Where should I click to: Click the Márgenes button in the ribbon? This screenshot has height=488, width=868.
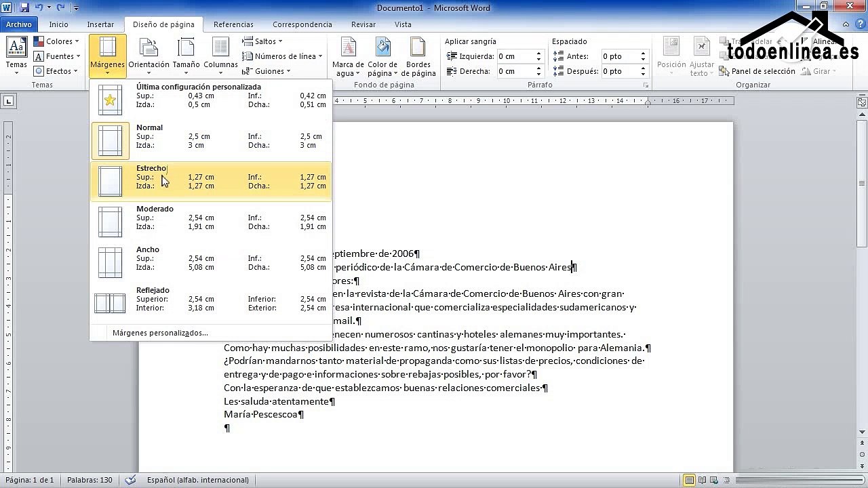coord(108,56)
